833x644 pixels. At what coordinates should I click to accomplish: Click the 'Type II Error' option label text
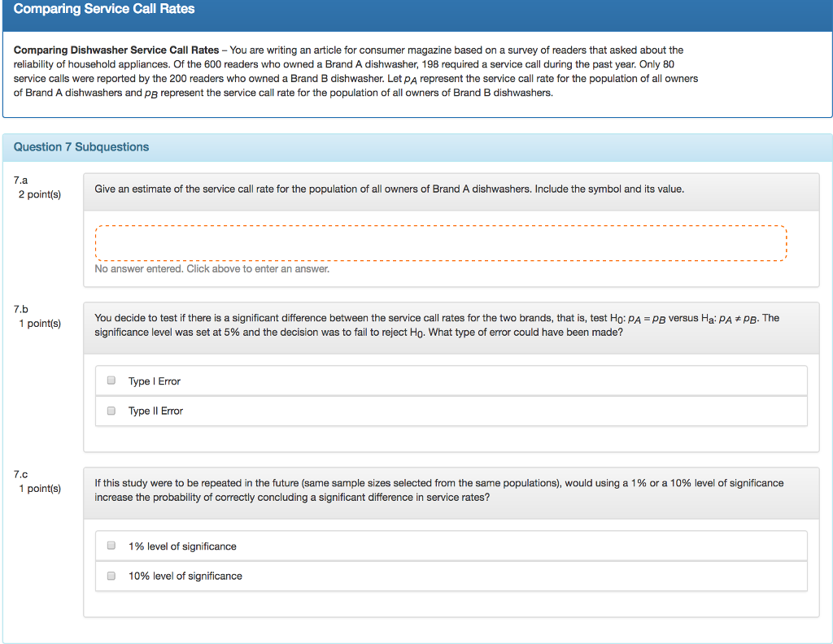coord(155,411)
